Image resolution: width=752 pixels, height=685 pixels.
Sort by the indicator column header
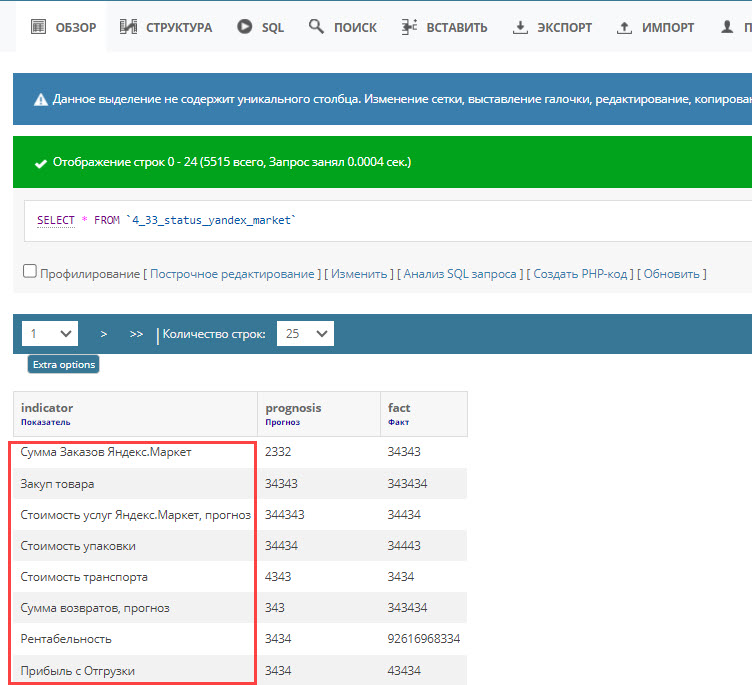pyautogui.click(x=47, y=408)
